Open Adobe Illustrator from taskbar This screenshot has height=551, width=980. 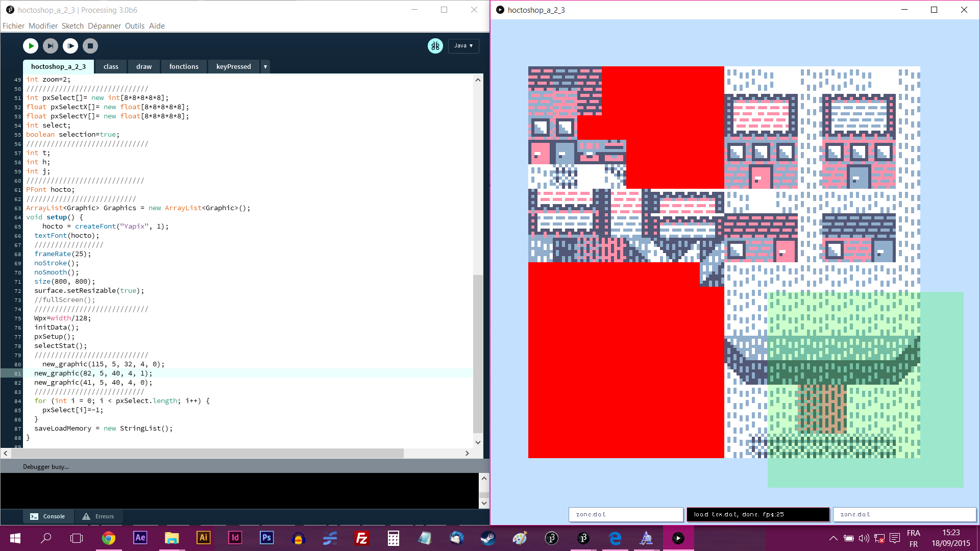[203, 538]
